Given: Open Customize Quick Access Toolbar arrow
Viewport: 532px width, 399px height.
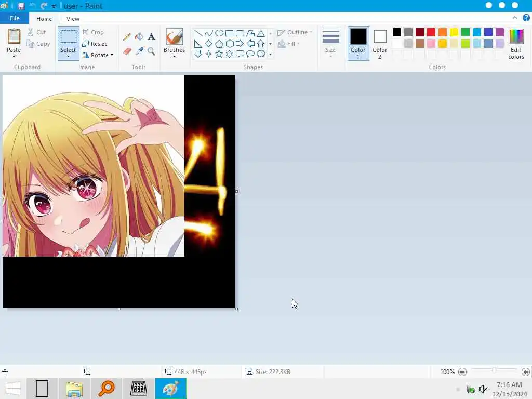Looking at the screenshot, I should [x=54, y=6].
